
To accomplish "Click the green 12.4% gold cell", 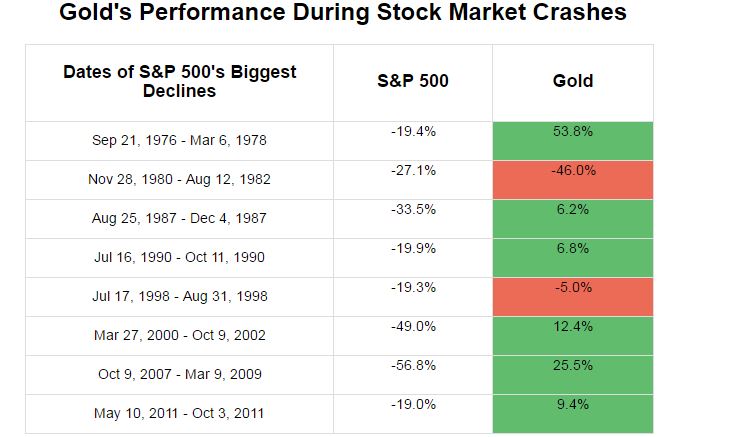I will click(573, 335).
